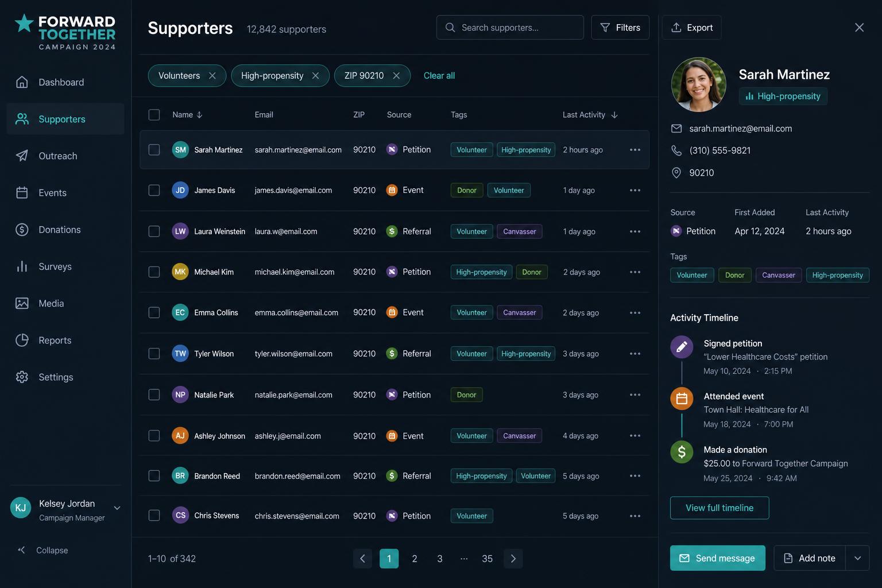Go to Donations in sidebar

[65, 230]
